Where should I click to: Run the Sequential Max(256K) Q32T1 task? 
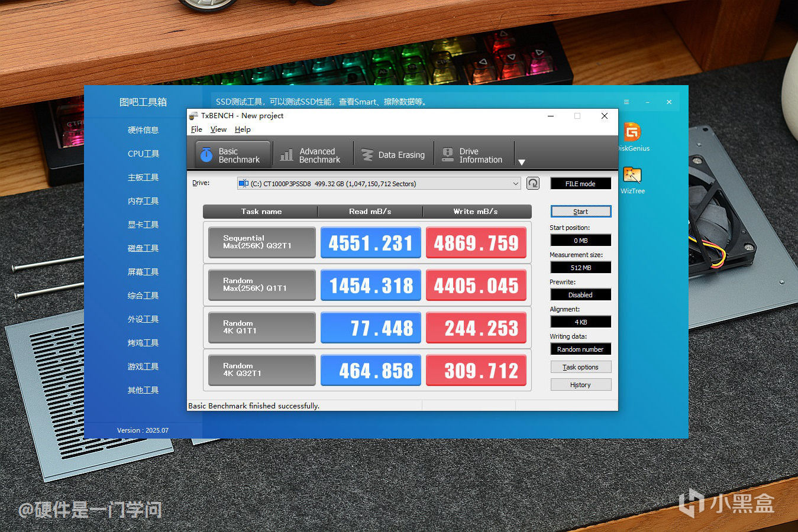261,242
